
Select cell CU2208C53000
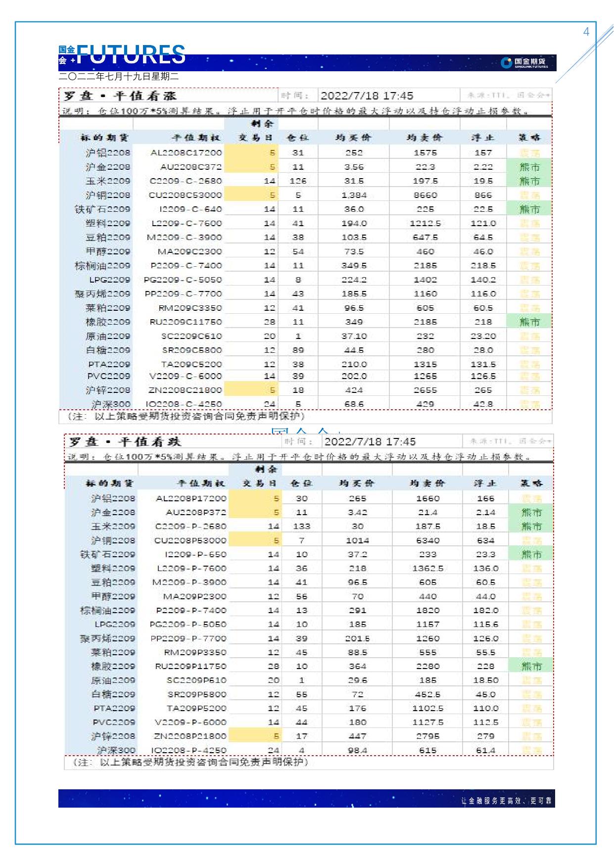tap(186, 195)
